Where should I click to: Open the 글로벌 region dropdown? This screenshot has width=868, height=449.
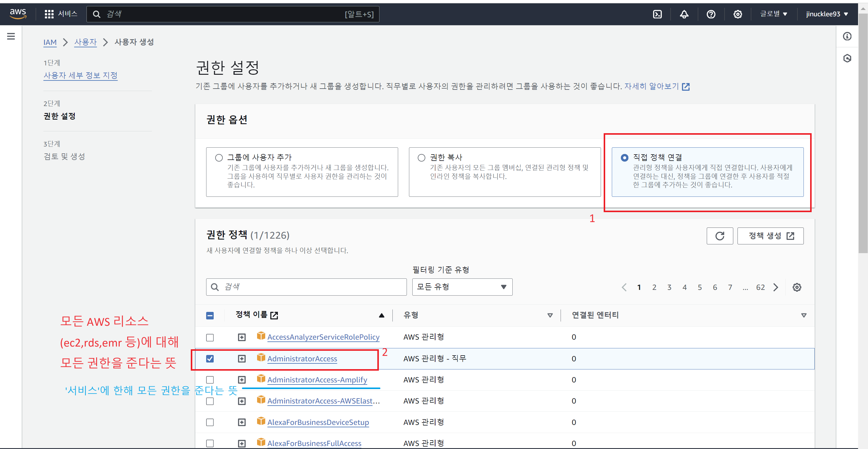[773, 14]
